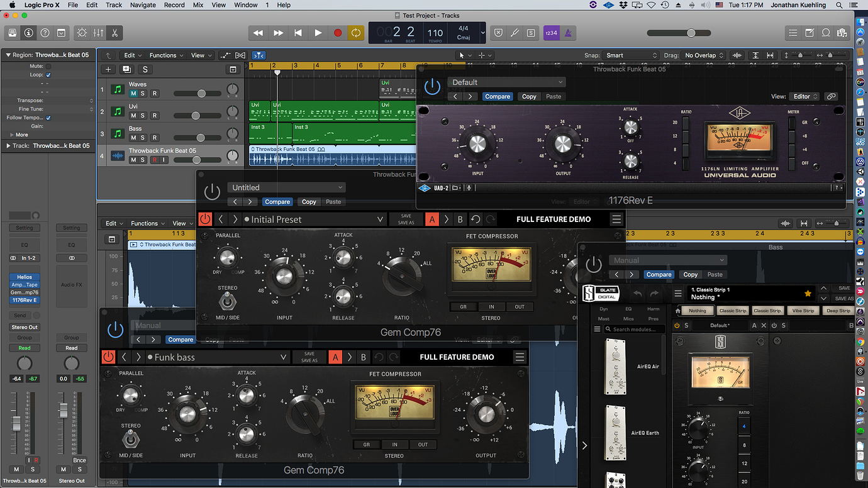Viewport: 868px width, 488px height.
Task: Toggle red power button on Funk bass Gem Comp76
Action: click(108, 357)
